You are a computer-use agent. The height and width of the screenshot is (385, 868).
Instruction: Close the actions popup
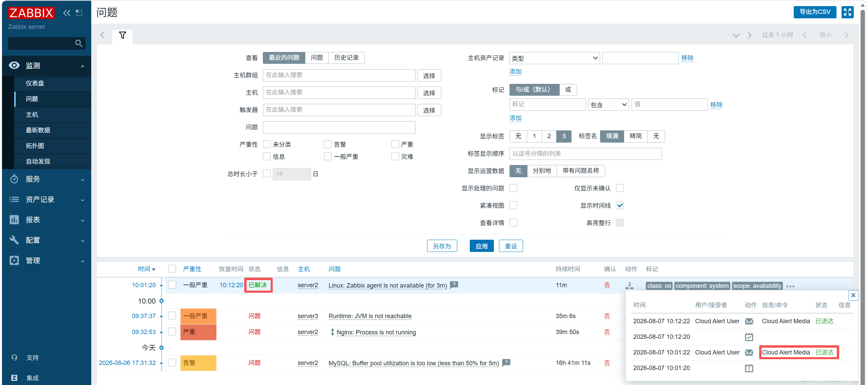point(853,295)
